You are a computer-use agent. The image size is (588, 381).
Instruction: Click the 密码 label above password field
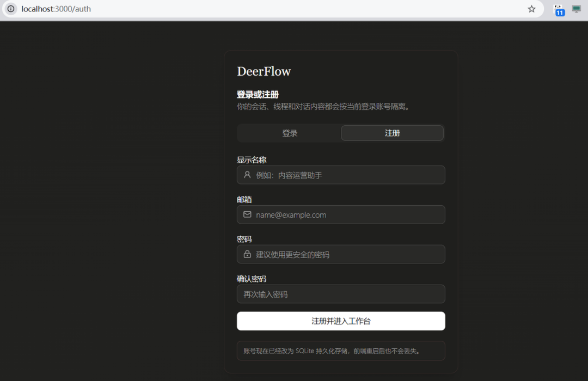click(244, 239)
